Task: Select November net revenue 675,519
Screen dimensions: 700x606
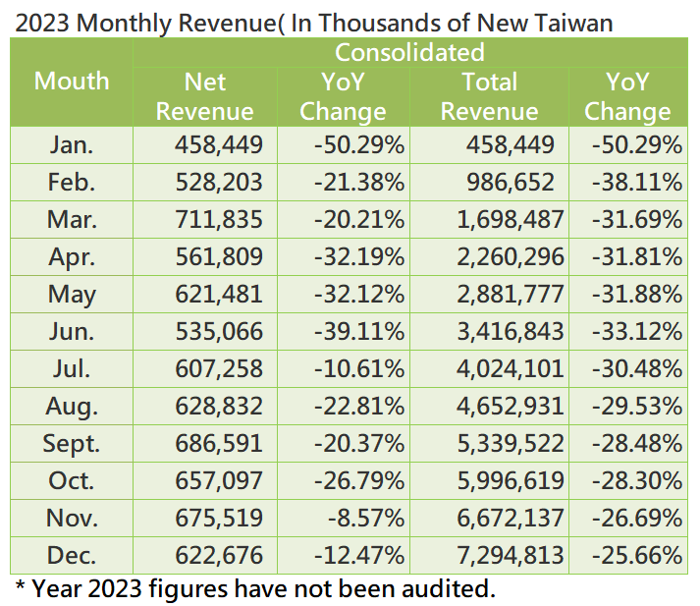Action: (218, 518)
